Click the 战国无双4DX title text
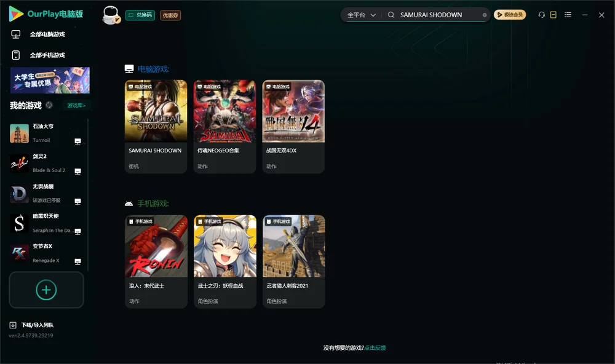The width and height of the screenshot is (615, 364). tap(281, 150)
